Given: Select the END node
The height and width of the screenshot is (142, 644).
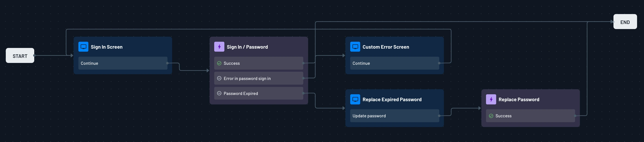Looking at the screenshot, I should pyautogui.click(x=625, y=22).
